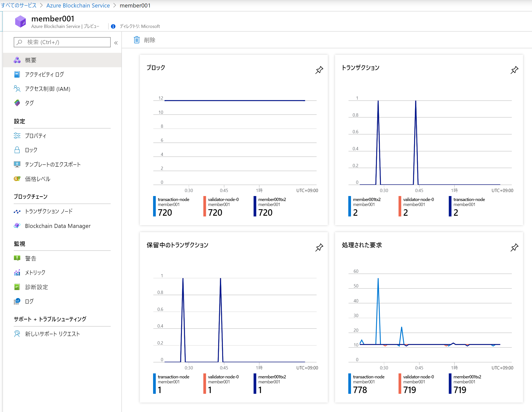Open アクセス制御 (IAM) page
The height and width of the screenshot is (412, 532).
(48, 89)
